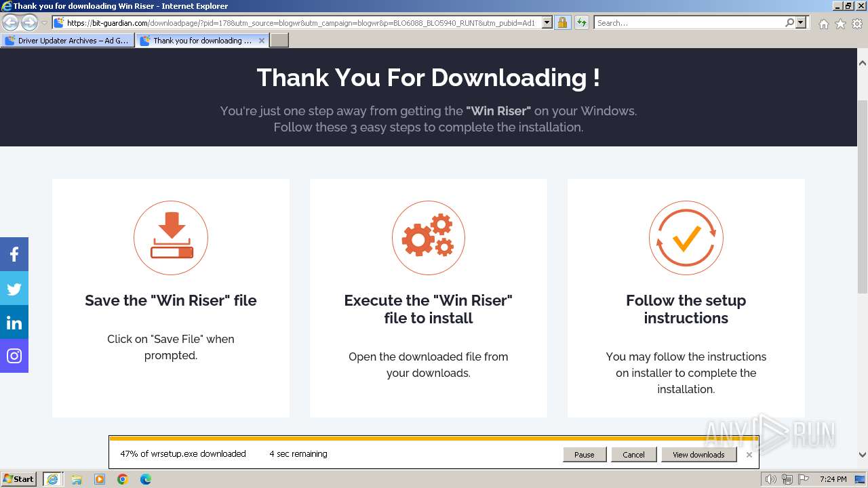Click 'Follow the setup instructions' heading
This screenshot has height=488, width=868.
click(x=686, y=310)
